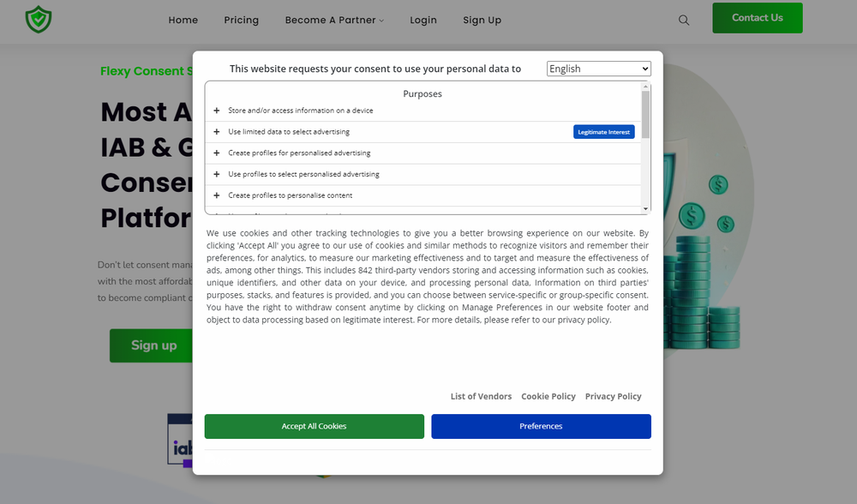Go to the Home menu item
The height and width of the screenshot is (504, 857).
[183, 21]
